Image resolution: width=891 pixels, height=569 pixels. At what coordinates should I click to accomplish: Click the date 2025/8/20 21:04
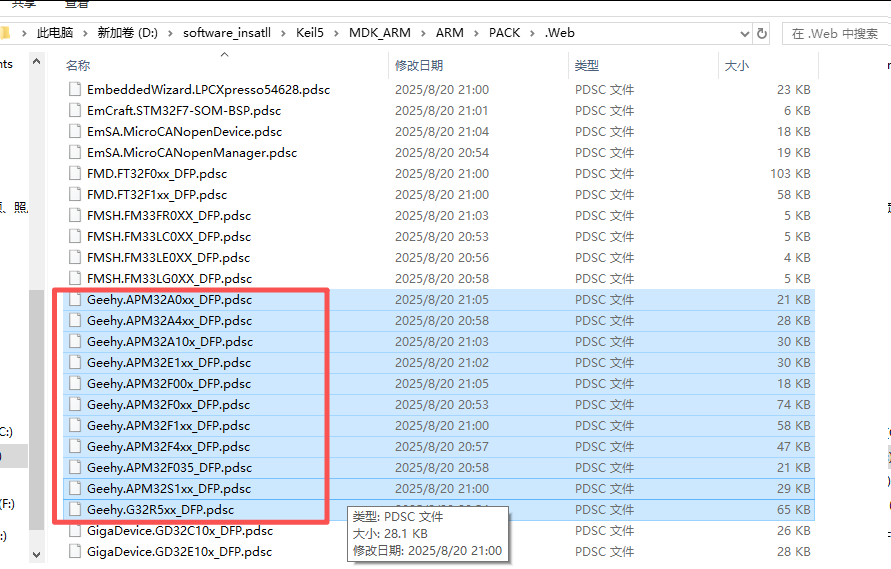click(442, 132)
